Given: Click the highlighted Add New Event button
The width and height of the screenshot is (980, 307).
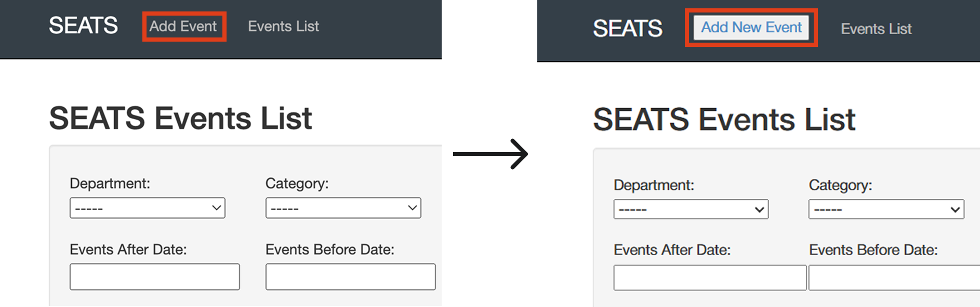Looking at the screenshot, I should coord(751,28).
